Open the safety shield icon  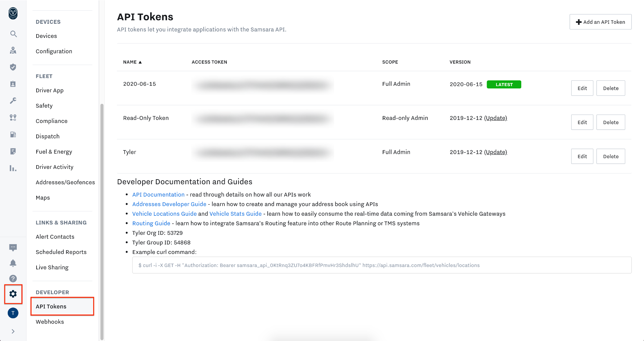pyautogui.click(x=13, y=67)
